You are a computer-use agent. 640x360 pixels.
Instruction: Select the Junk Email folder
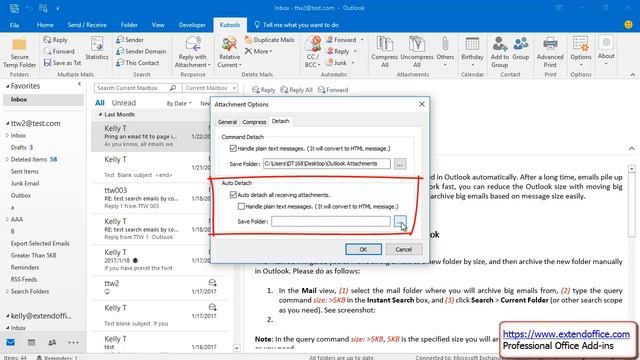point(25,183)
